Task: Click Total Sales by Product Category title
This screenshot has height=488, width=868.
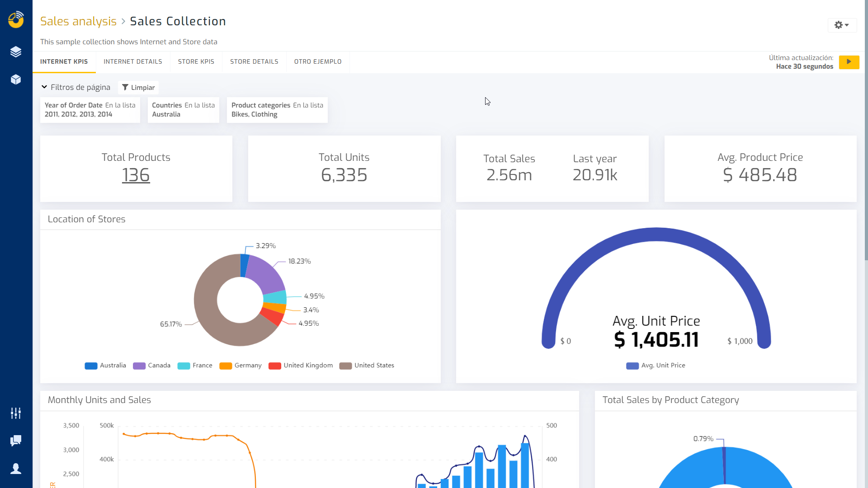Action: click(670, 400)
